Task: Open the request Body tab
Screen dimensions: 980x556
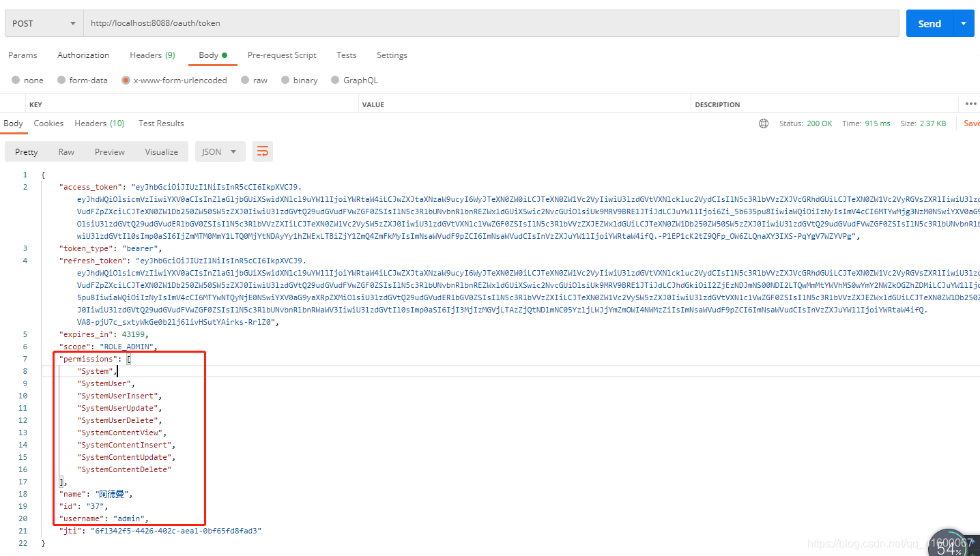Action: [212, 55]
